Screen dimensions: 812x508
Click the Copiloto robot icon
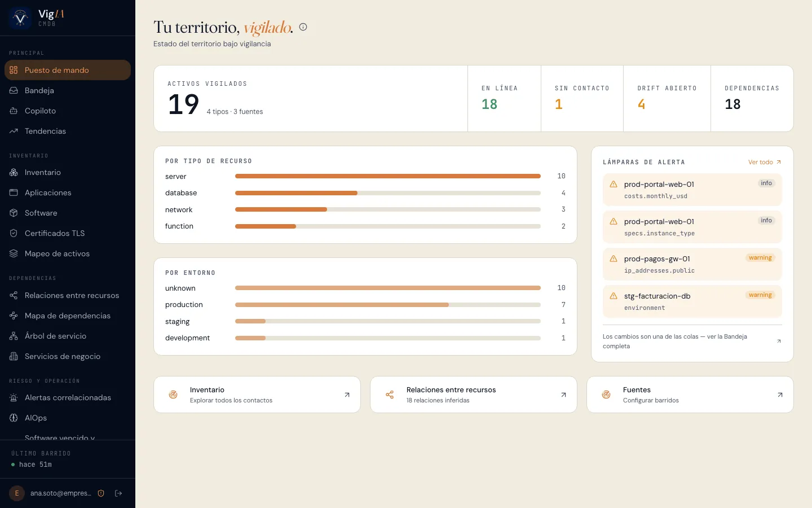pyautogui.click(x=14, y=111)
